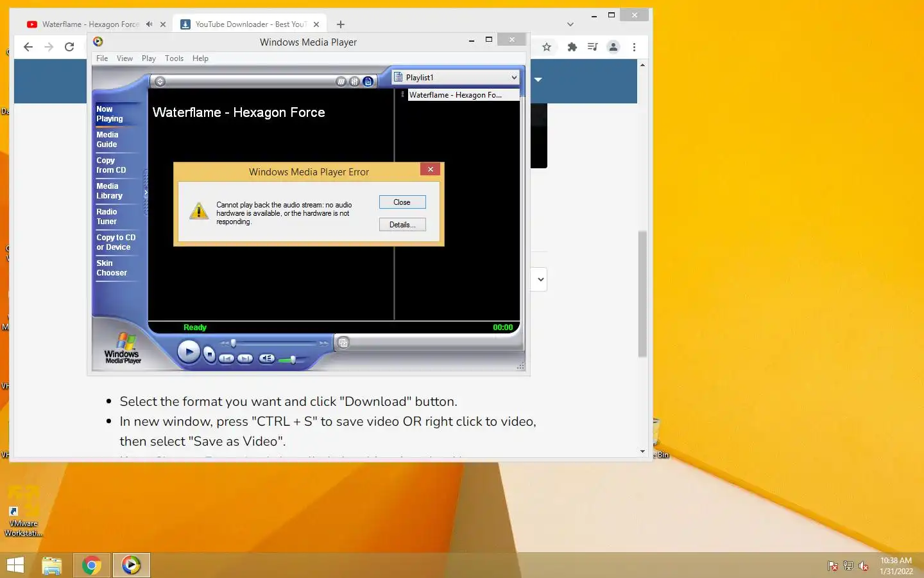The image size is (924, 578).
Task: Toggle the show menu bar round button
Action: [x=160, y=82]
